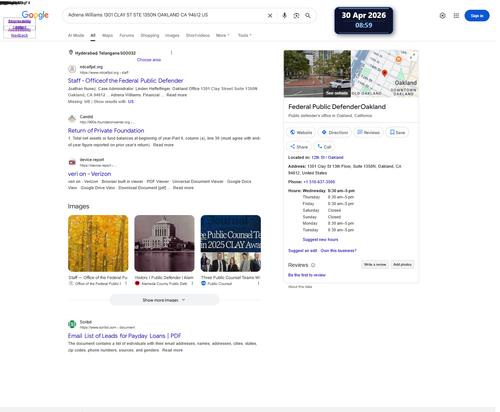This screenshot has width=500, height=412.
Task: Open the 12th St / Oakland link
Action: click(x=327, y=157)
